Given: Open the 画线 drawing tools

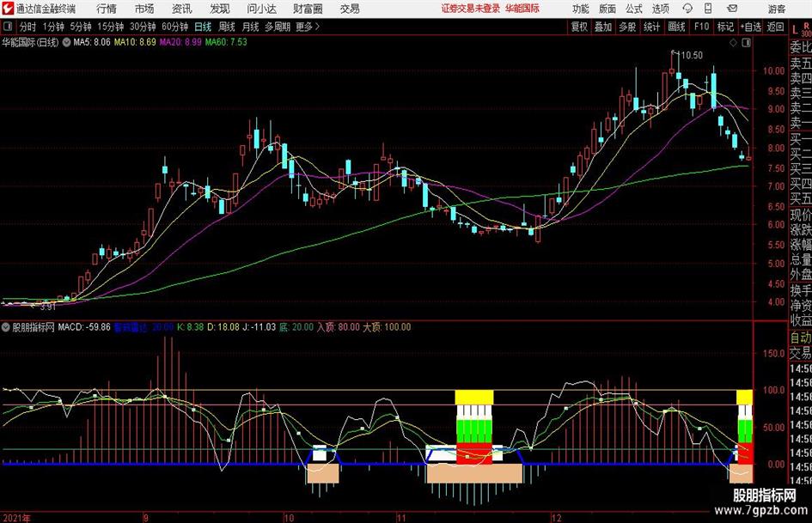Looking at the screenshot, I should tap(676, 27).
